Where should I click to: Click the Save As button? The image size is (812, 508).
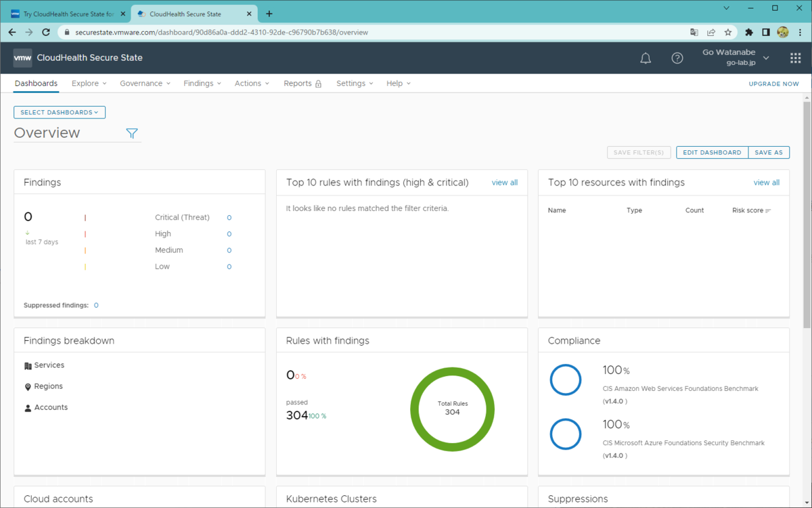tap(769, 152)
